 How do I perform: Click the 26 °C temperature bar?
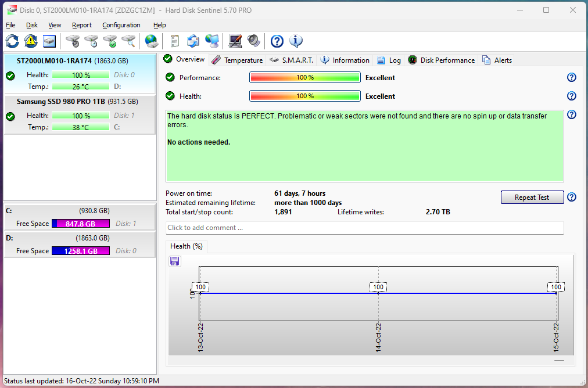pos(81,87)
